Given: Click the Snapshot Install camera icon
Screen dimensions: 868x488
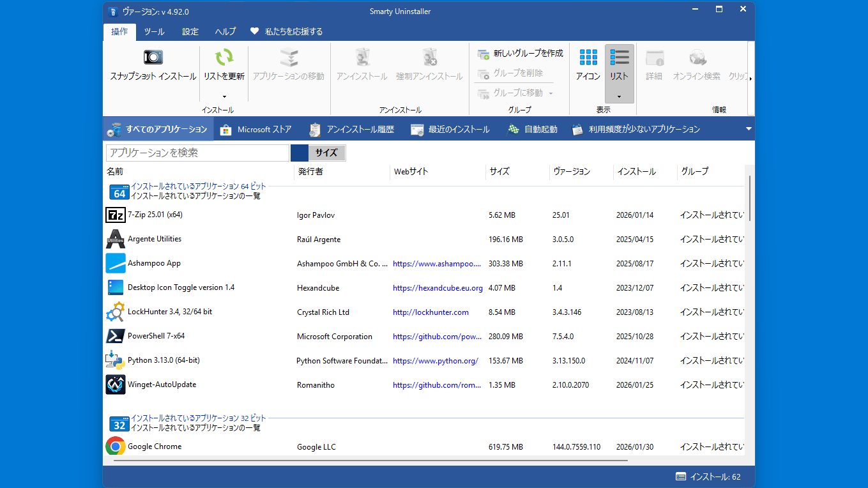Looking at the screenshot, I should pos(153,57).
